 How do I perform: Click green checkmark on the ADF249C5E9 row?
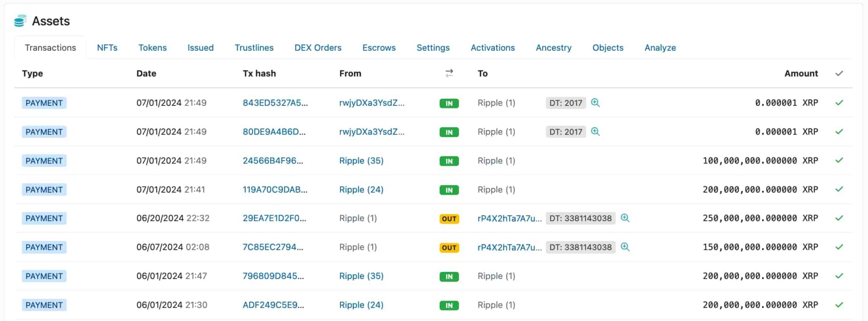coord(839,305)
